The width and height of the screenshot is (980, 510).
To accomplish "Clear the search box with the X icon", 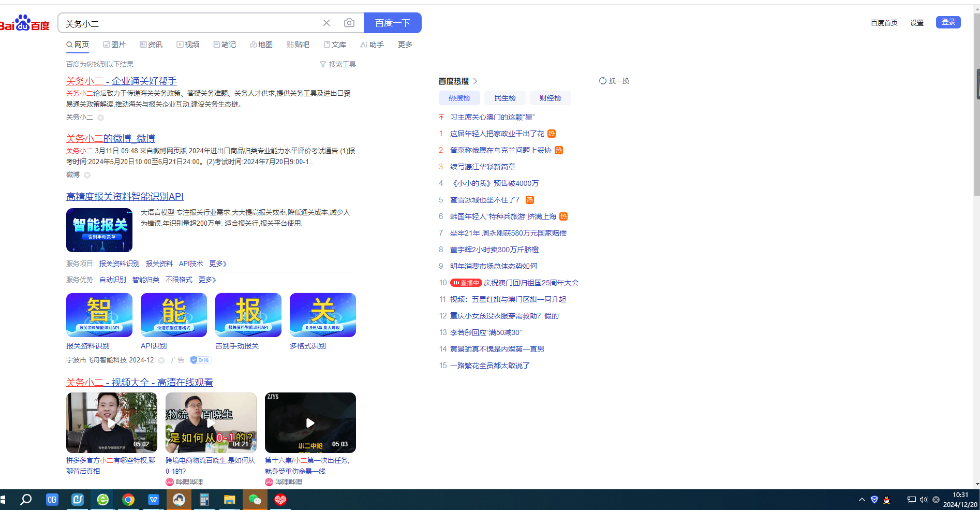I will tap(326, 23).
